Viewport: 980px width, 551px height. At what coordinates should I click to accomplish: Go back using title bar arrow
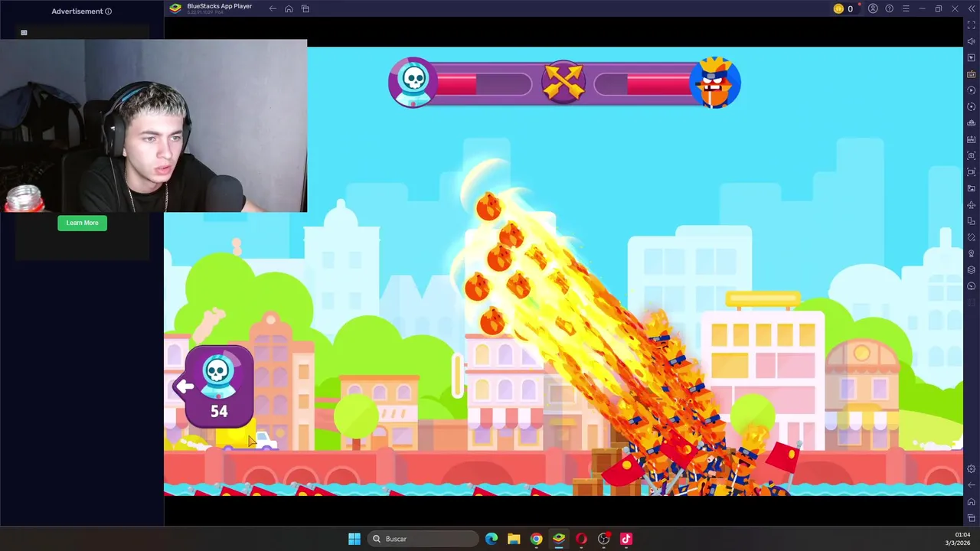point(273,8)
